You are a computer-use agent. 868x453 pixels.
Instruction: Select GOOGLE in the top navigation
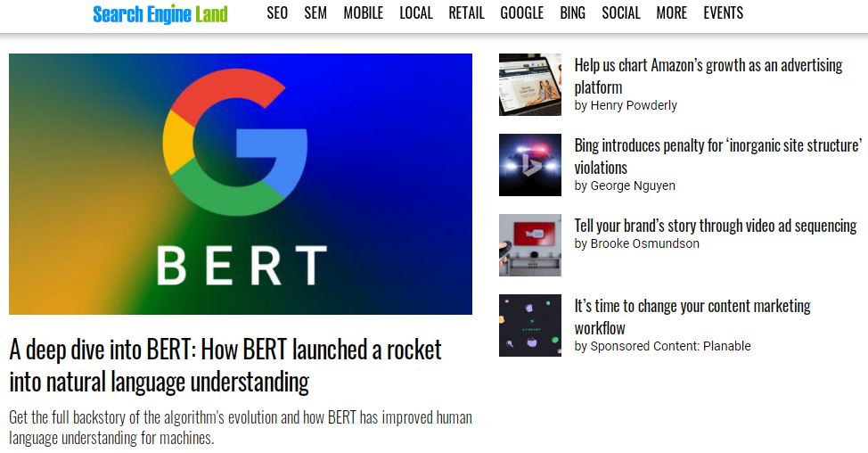point(522,12)
